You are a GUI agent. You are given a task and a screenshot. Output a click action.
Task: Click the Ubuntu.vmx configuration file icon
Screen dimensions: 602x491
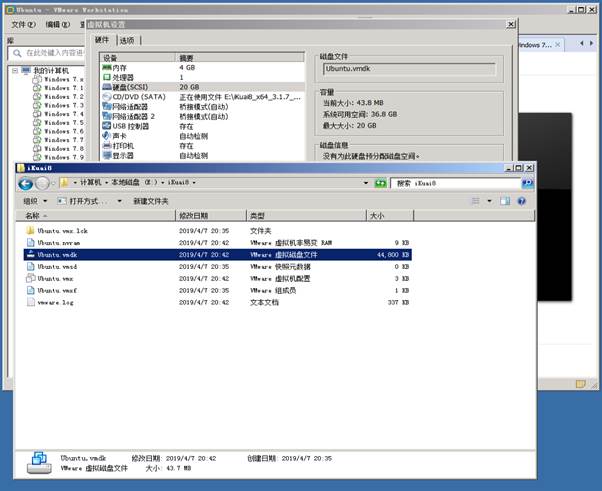[30, 278]
